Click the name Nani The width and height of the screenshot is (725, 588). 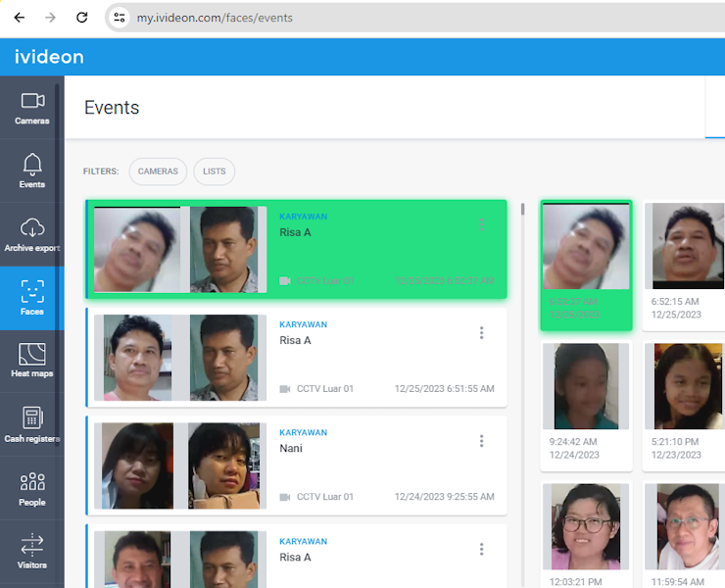click(291, 448)
